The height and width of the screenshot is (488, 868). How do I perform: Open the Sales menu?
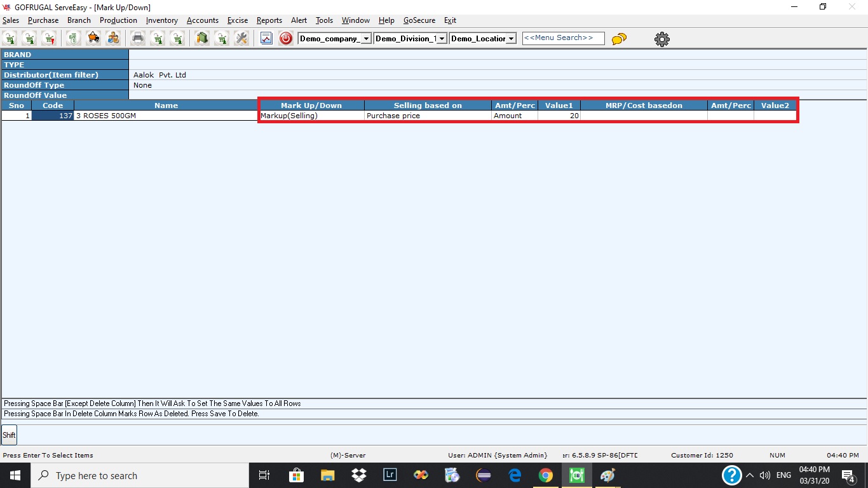click(x=11, y=20)
